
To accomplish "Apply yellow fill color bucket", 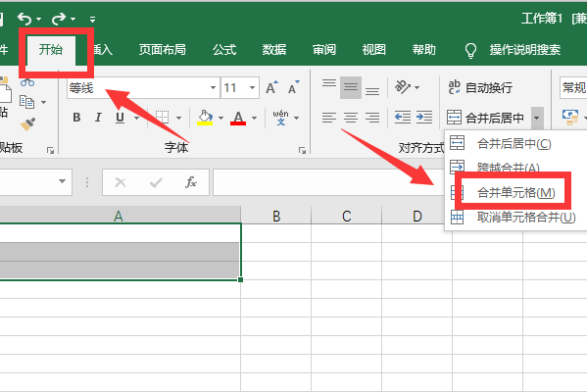I will tap(205, 118).
